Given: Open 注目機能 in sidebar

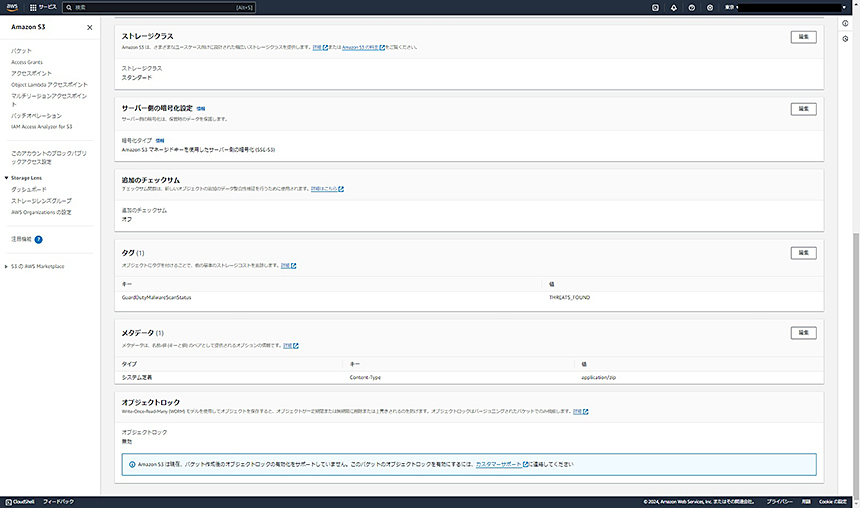Looking at the screenshot, I should (21, 239).
